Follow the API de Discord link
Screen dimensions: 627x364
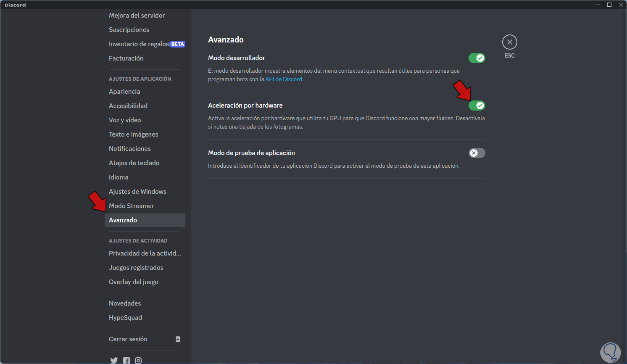284,79
